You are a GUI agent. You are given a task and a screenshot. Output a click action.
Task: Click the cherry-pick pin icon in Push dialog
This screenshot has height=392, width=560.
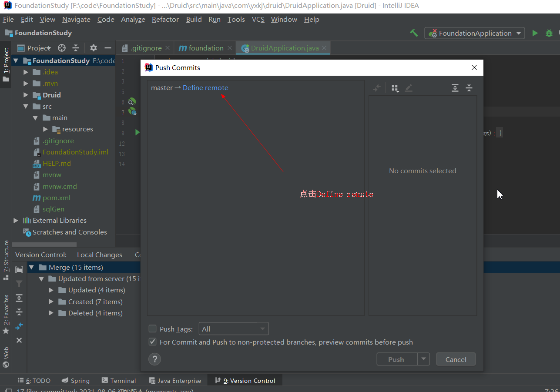377,88
